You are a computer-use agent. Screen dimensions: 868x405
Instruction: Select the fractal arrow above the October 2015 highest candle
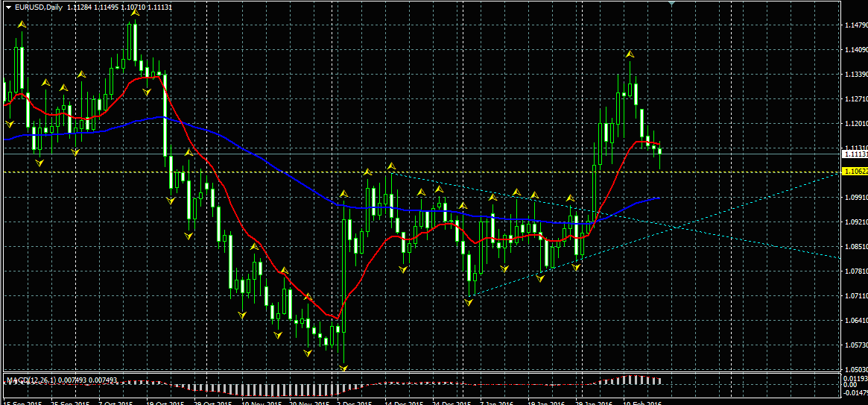click(x=135, y=12)
